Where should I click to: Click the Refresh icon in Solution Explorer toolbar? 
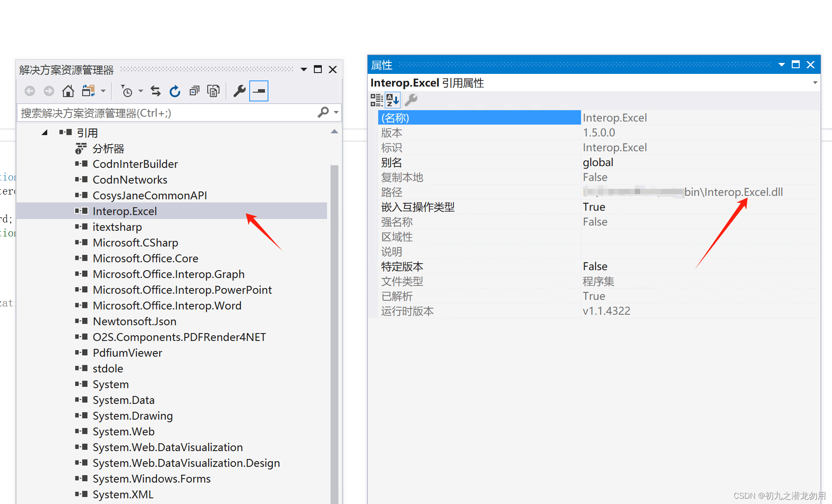(175, 91)
